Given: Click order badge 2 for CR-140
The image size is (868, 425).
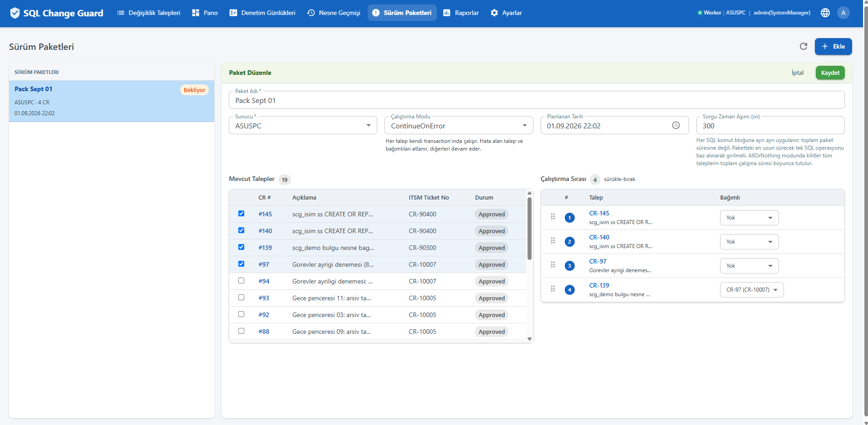Looking at the screenshot, I should (x=570, y=242).
